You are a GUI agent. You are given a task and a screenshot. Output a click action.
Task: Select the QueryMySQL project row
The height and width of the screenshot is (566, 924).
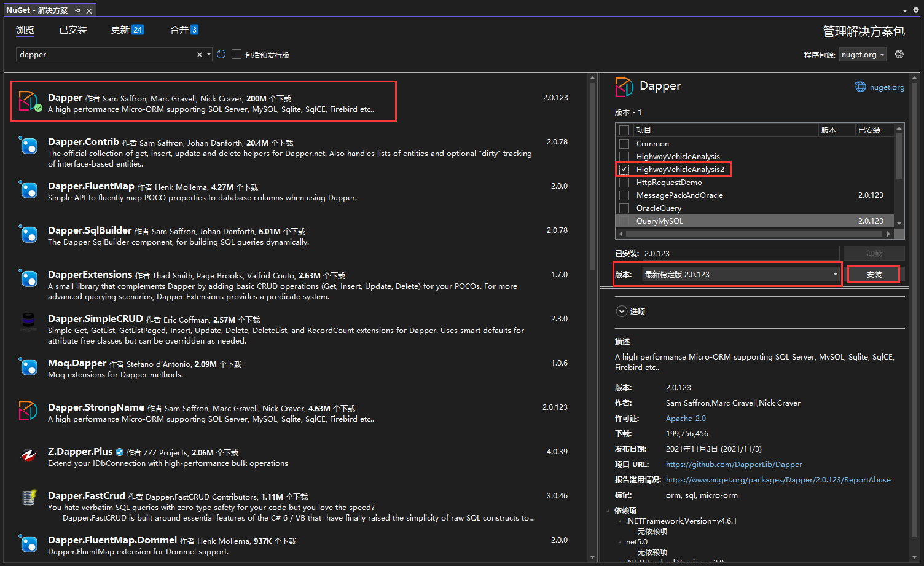click(x=755, y=221)
